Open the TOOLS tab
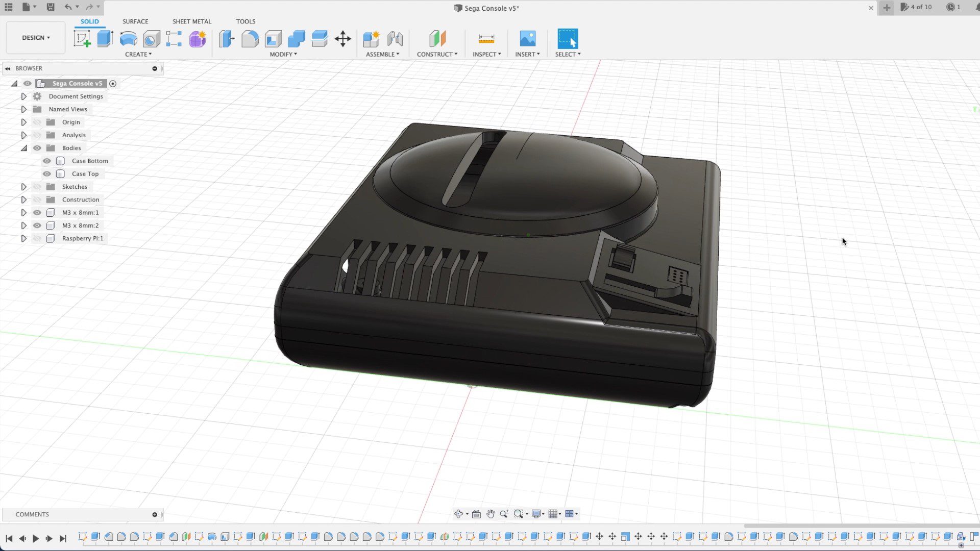Image resolution: width=980 pixels, height=551 pixels. click(x=246, y=21)
